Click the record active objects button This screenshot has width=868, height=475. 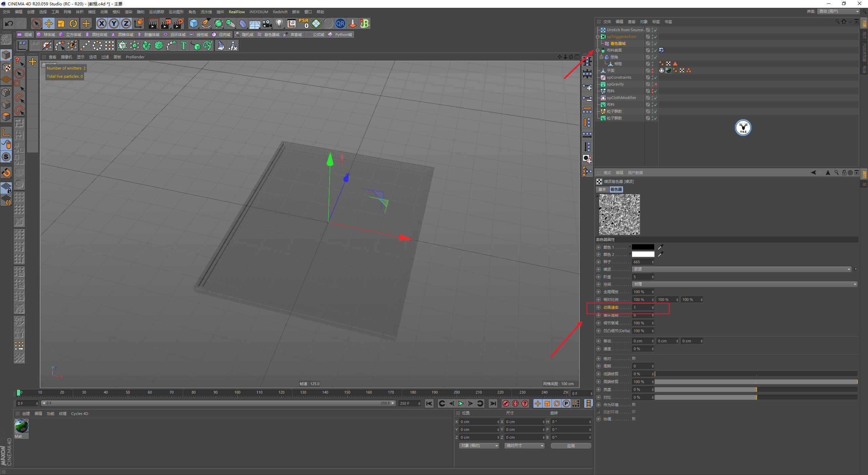click(506, 403)
